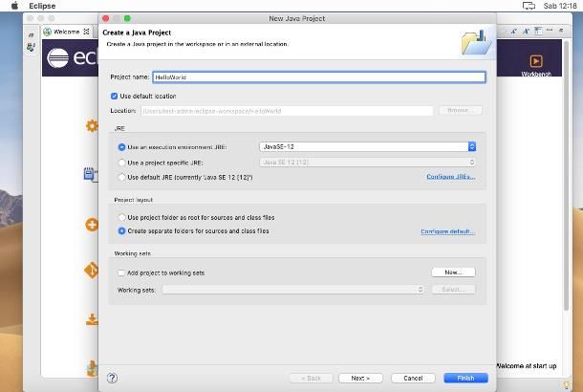Open the JavaSE-12 execution environment dropdown

coord(367,147)
